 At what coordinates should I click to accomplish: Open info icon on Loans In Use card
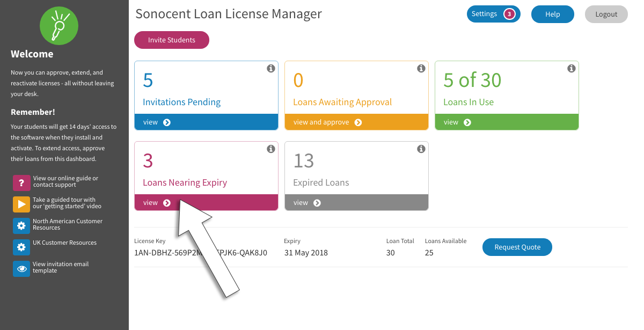pyautogui.click(x=572, y=69)
